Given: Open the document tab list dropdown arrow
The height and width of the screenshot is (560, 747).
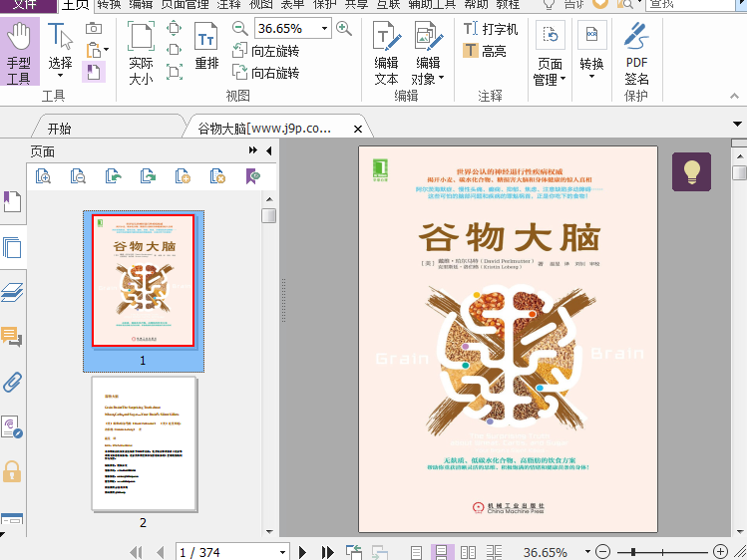Looking at the screenshot, I should click(x=737, y=125).
